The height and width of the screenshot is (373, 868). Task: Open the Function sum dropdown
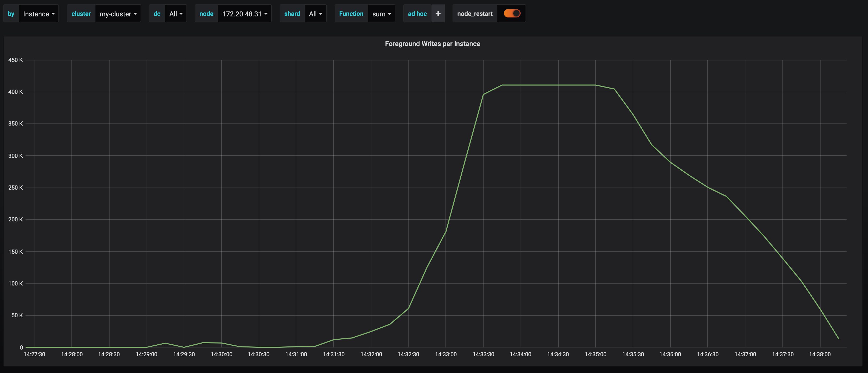click(381, 14)
